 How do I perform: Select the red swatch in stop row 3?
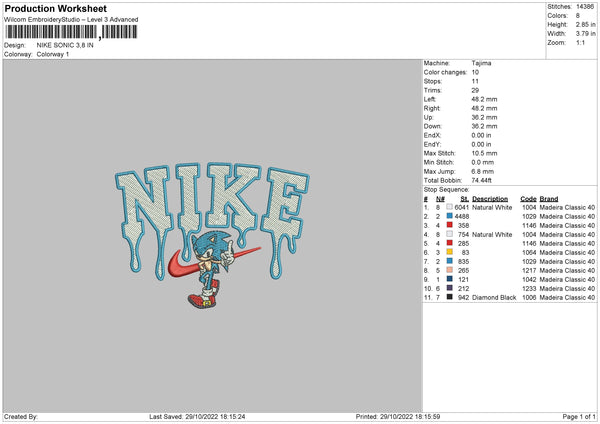(x=449, y=225)
